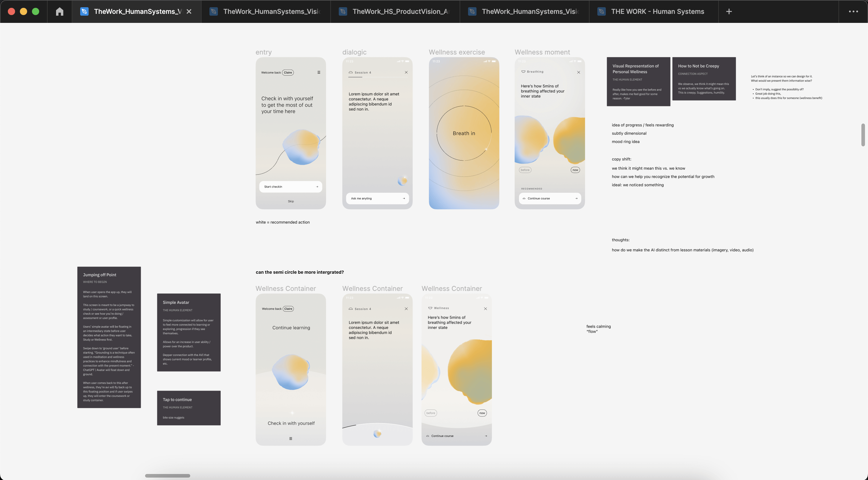Close the Wellness container screen
This screenshot has height=480, width=868.
(x=485, y=309)
